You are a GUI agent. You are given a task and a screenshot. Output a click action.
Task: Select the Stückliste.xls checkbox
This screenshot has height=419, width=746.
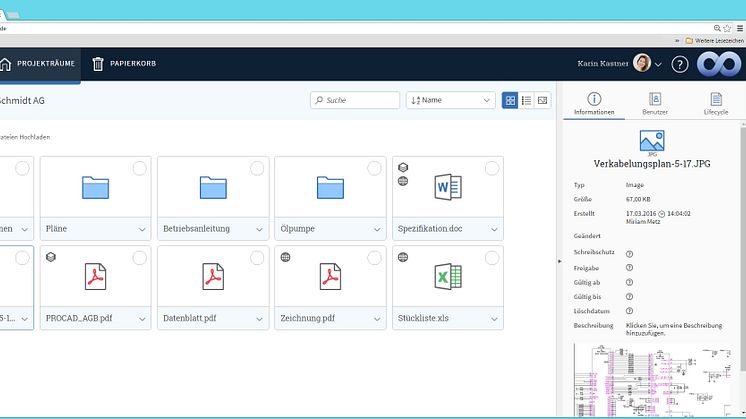[x=492, y=258]
